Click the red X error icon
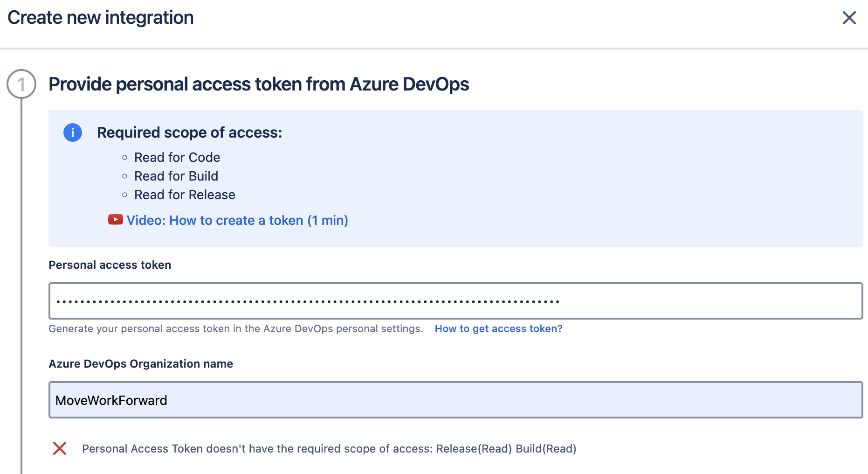Viewport: 868px width, 474px height. tap(60, 448)
